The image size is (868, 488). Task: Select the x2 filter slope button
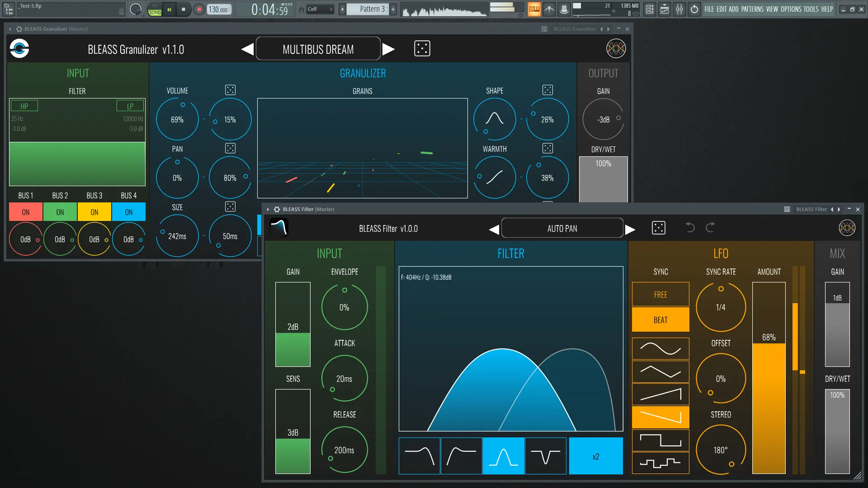pos(595,456)
